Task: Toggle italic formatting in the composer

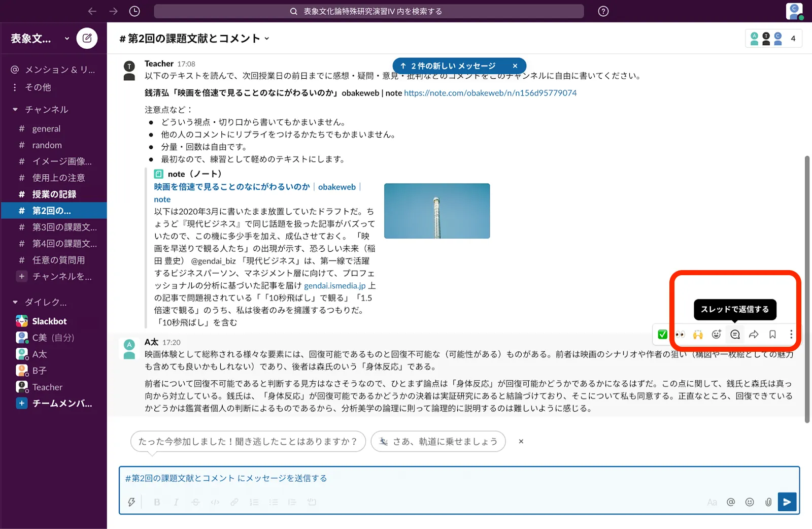Action: pyautogui.click(x=176, y=502)
